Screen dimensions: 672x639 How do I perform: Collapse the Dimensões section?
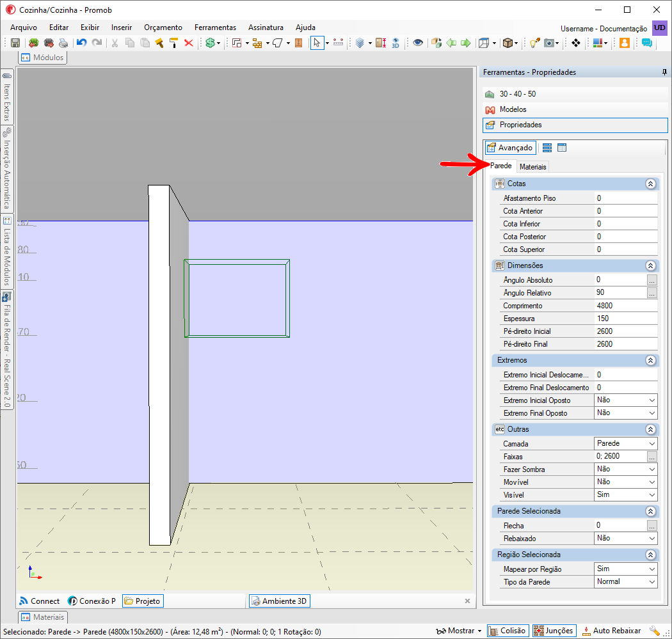tap(650, 265)
